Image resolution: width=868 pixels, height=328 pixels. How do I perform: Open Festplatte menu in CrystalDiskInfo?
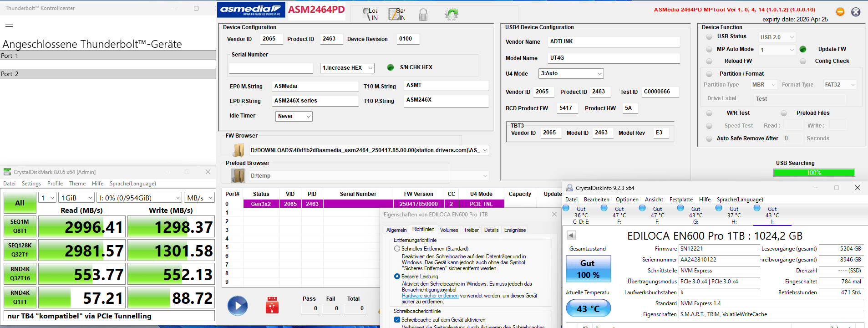coord(681,200)
